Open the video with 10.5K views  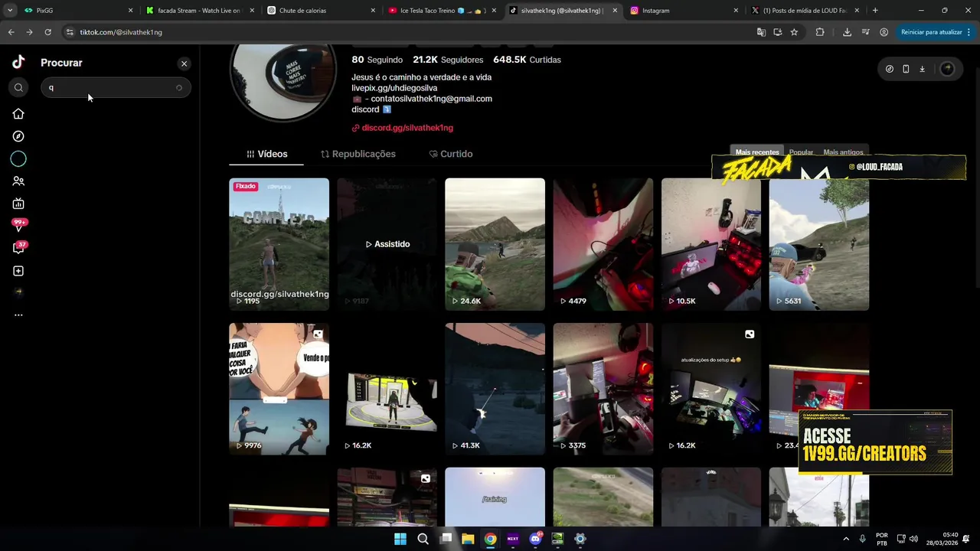710,244
